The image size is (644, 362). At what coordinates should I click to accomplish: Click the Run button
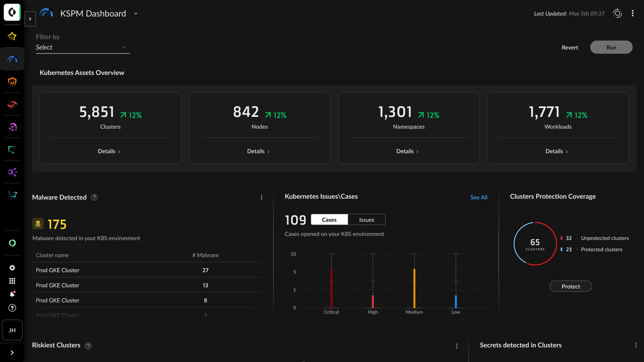click(611, 47)
